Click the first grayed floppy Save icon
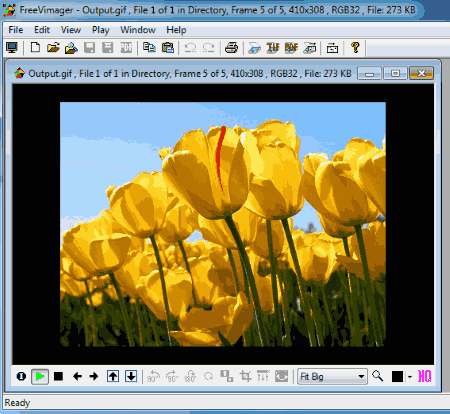The height and width of the screenshot is (414, 450). click(89, 48)
